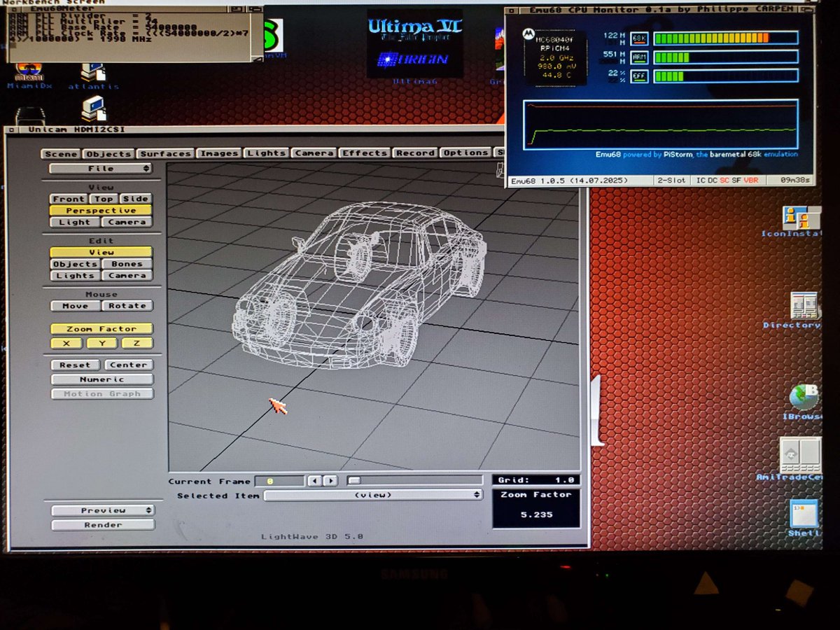840x630 pixels.
Task: Step to the previous frame arrow
Action: coord(314,481)
